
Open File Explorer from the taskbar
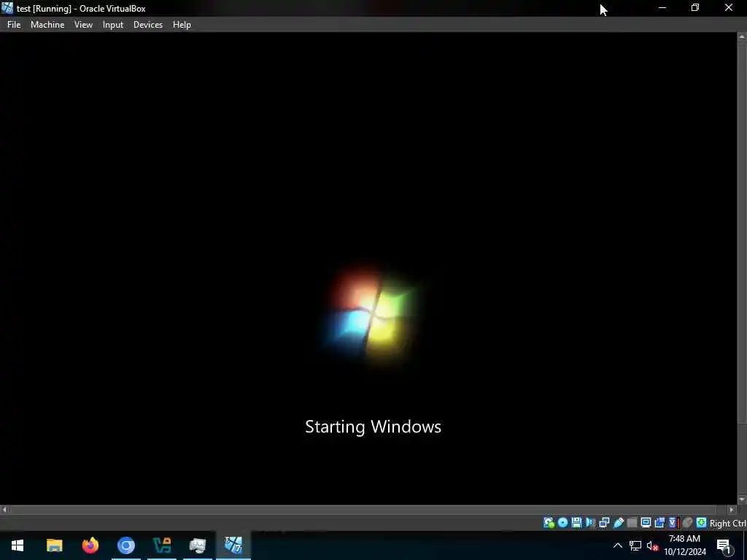click(x=54, y=545)
